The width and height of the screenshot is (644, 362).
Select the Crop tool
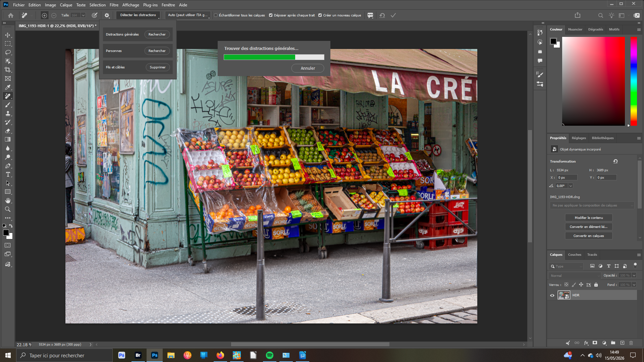pyautogui.click(x=8, y=70)
